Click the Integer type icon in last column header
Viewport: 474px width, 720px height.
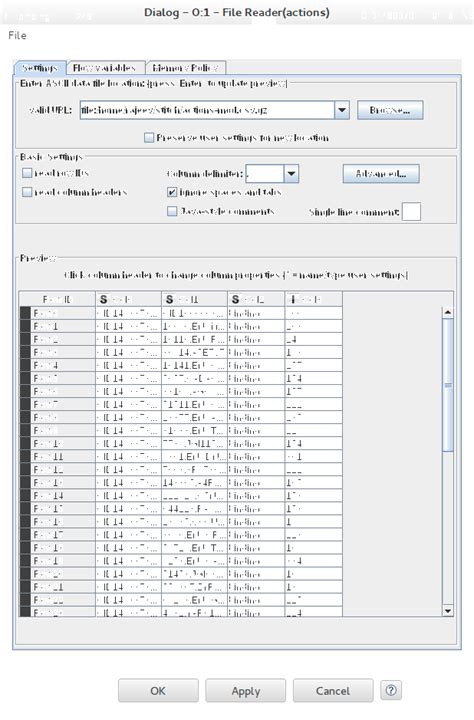pos(293,299)
